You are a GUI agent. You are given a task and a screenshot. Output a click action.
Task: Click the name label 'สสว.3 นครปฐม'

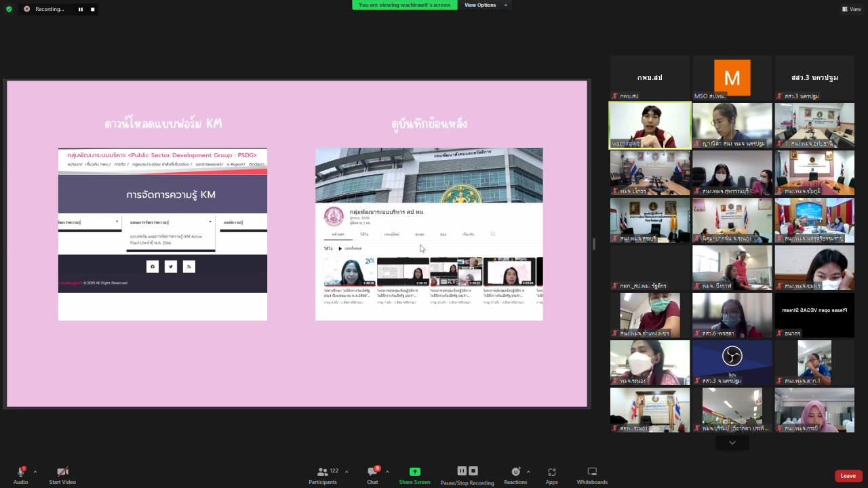tap(802, 96)
